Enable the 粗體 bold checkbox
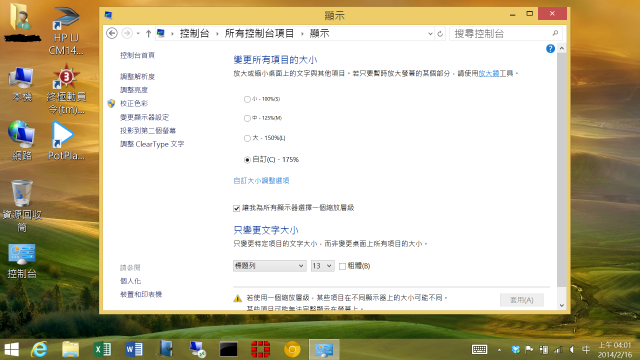 tap(342, 266)
